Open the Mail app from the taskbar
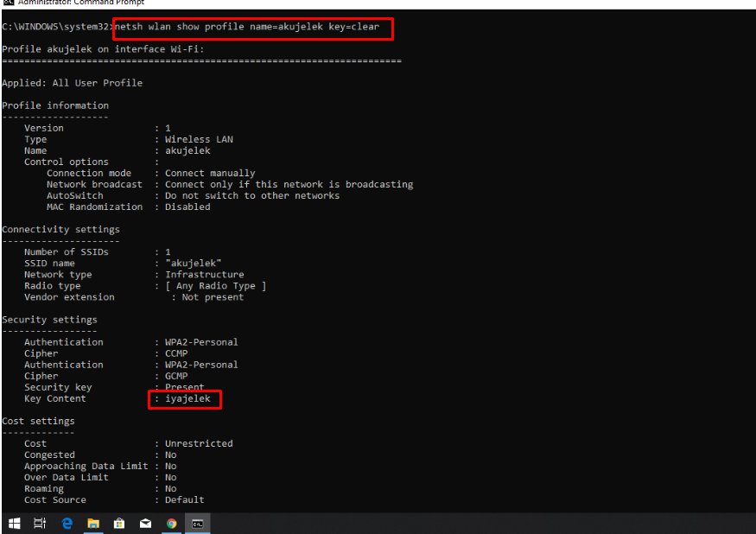Screen dimensions: 756x534 point(145,524)
